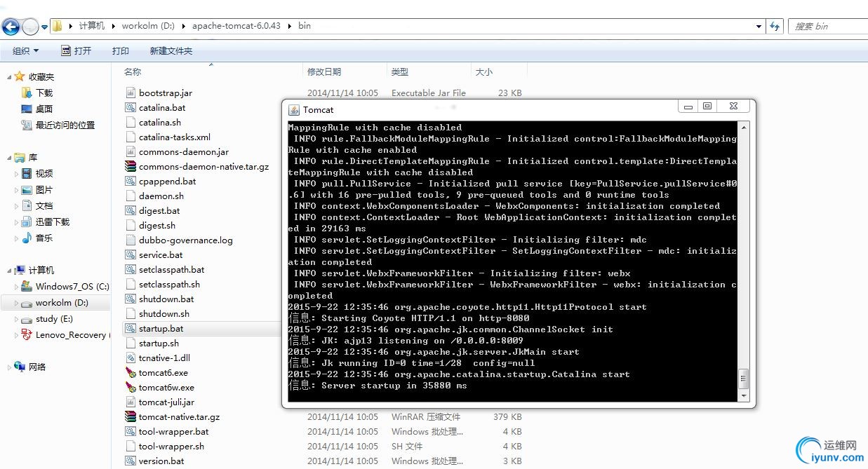The image size is (868, 469).
Task: Click Tomcat console scrollbar down arrow
Action: pyautogui.click(x=744, y=395)
